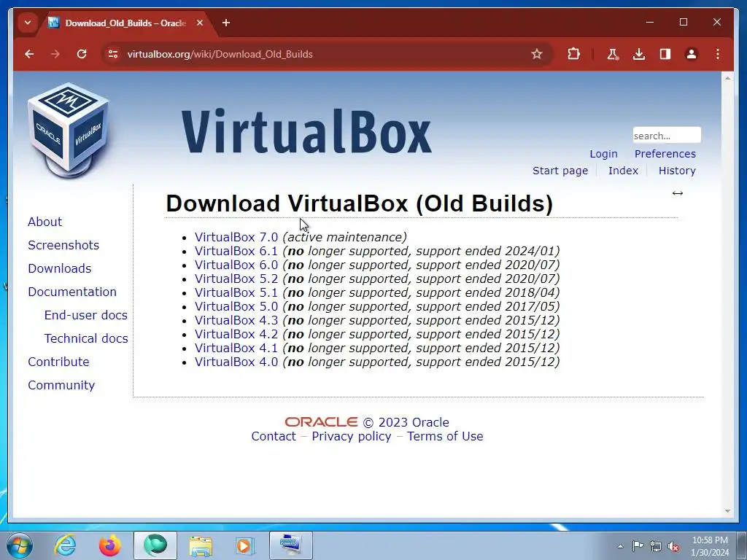Open Documentation in the sidebar
Viewport: 747px width, 560px height.
point(72,292)
